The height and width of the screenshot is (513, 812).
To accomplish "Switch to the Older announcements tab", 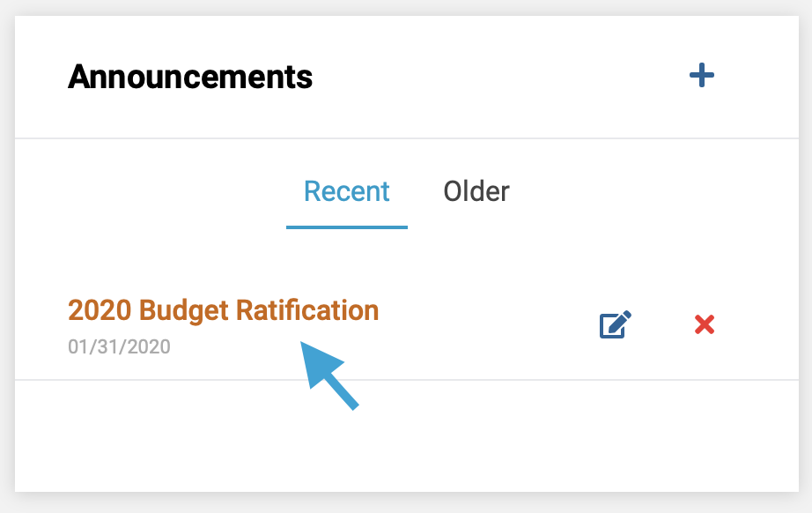I will (x=476, y=191).
